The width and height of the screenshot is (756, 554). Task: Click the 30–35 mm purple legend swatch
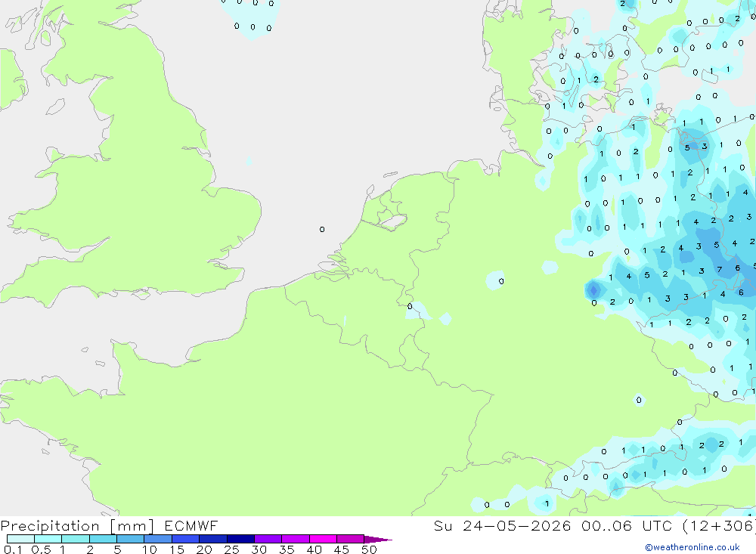pyautogui.click(x=268, y=539)
